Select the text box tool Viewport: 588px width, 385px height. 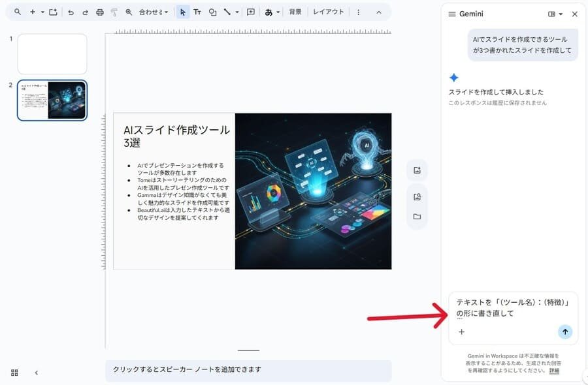[x=197, y=11]
